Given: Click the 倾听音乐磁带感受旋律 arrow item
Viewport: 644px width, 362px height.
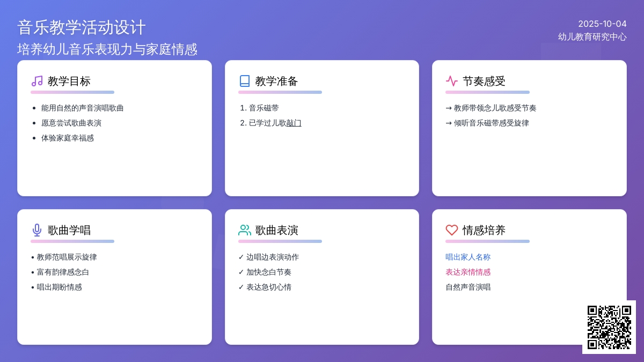Looking at the screenshot, I should point(487,123).
